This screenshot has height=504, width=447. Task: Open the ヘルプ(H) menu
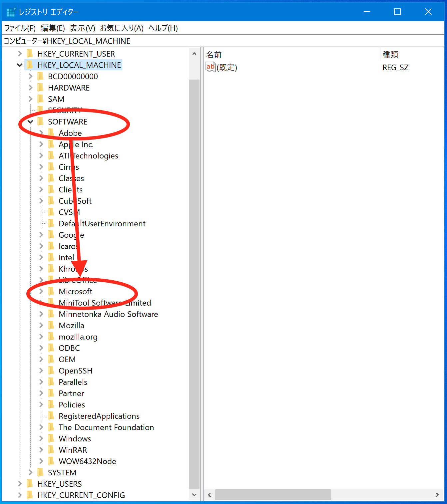163,28
